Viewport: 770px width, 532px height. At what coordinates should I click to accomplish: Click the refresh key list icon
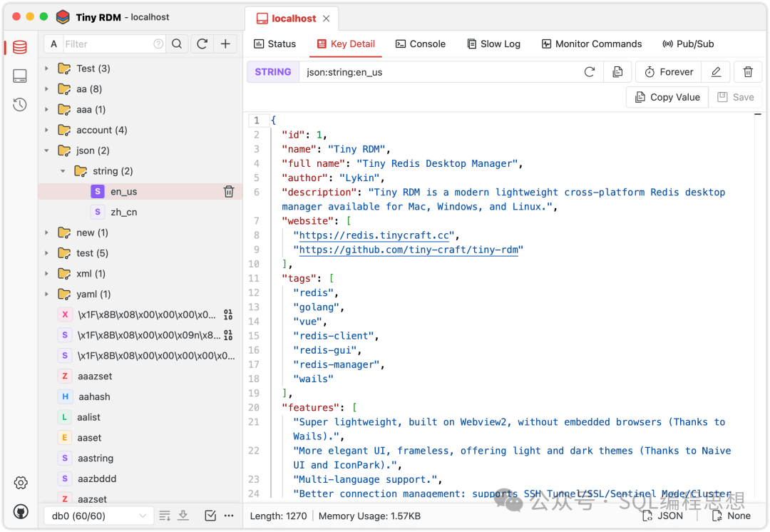coord(202,44)
